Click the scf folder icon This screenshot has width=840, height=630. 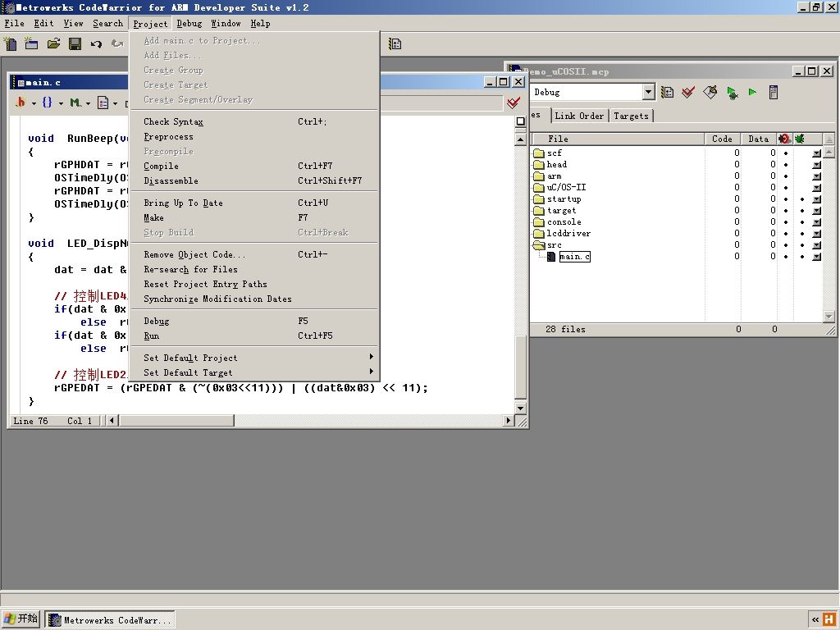coord(539,153)
